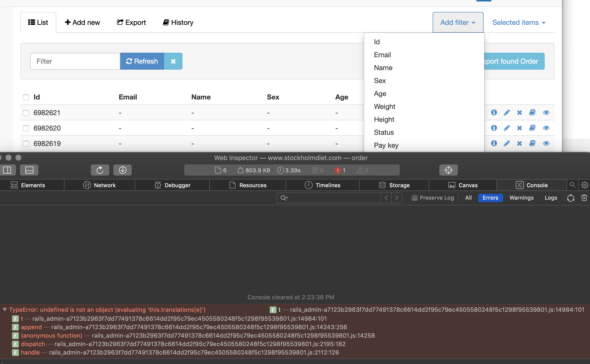Open the info details for order 6982621

494,112
